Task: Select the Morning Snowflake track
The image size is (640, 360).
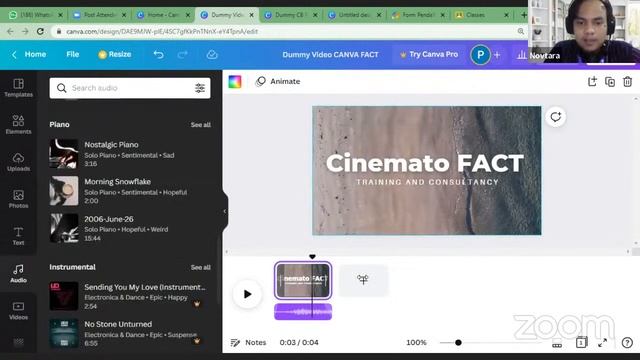Action: tap(130, 191)
